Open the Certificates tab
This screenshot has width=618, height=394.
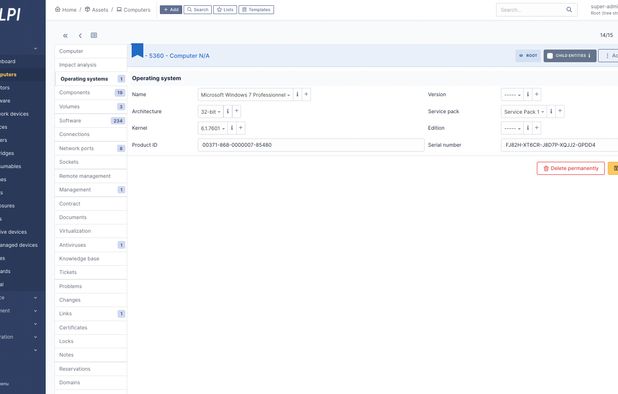(x=91, y=328)
